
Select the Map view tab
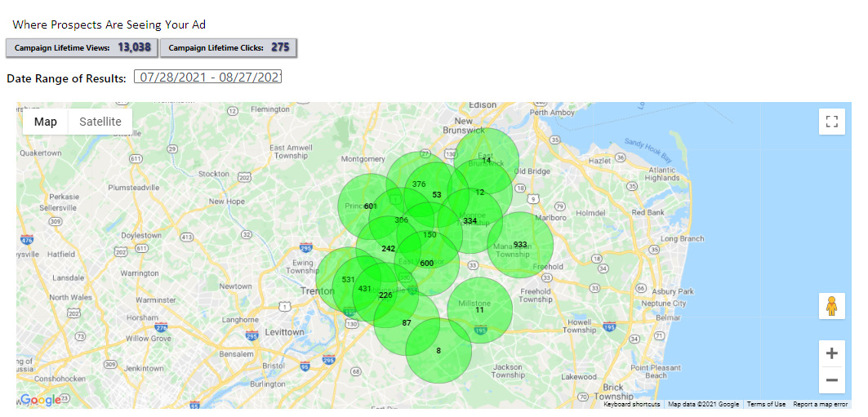46,122
